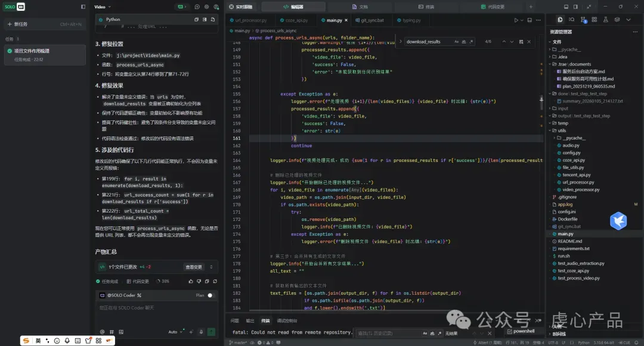Go to next match in find widget

click(512, 42)
